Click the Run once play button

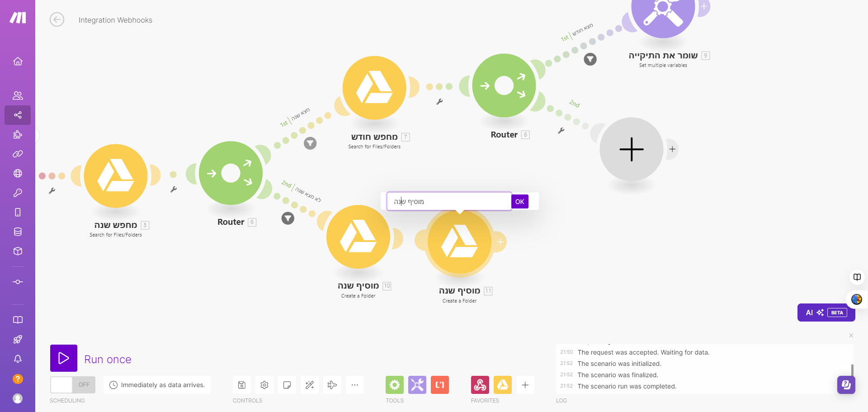(x=64, y=358)
